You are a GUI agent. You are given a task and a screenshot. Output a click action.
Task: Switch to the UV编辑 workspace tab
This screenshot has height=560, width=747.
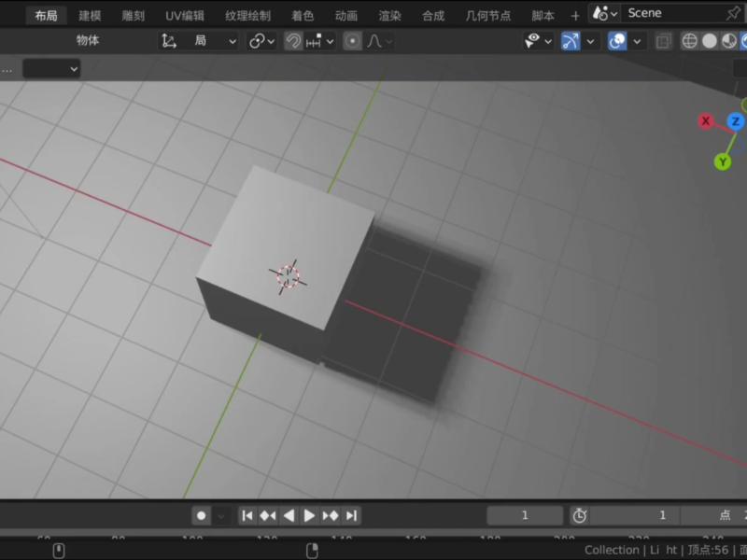185,15
